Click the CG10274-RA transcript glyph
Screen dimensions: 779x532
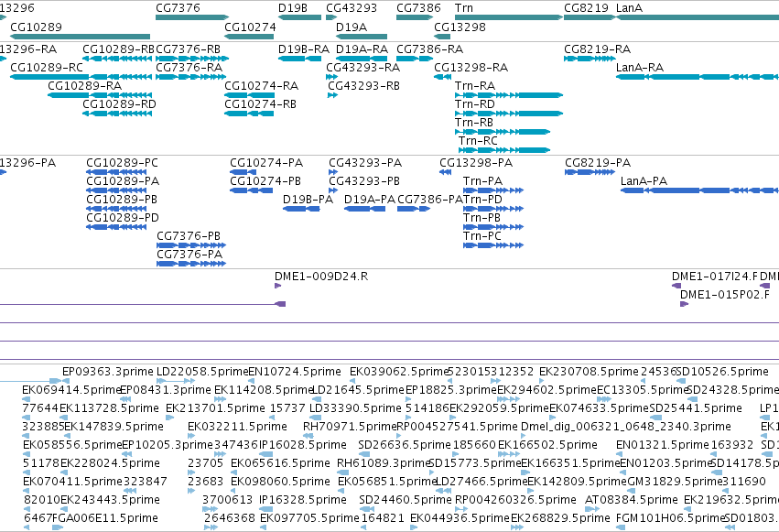(249, 95)
